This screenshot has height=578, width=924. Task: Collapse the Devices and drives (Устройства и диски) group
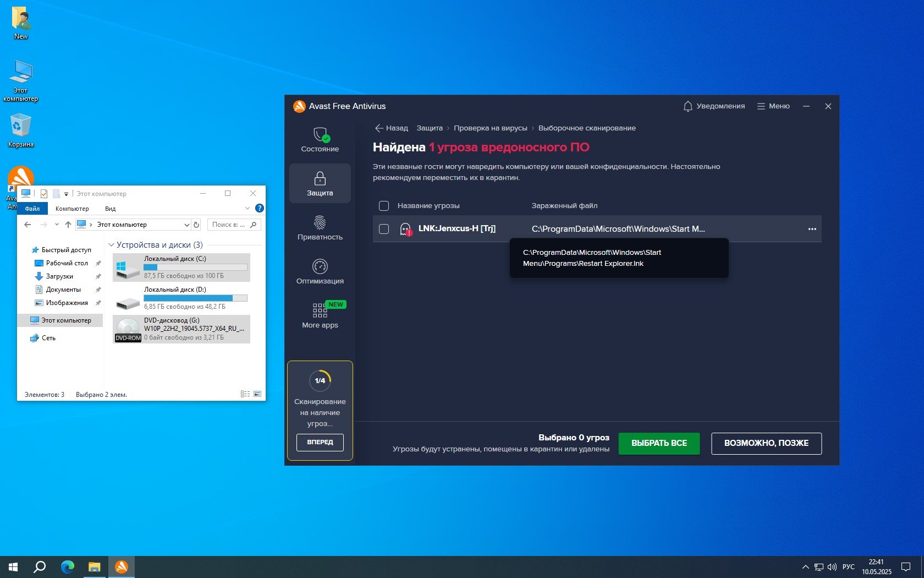click(111, 245)
